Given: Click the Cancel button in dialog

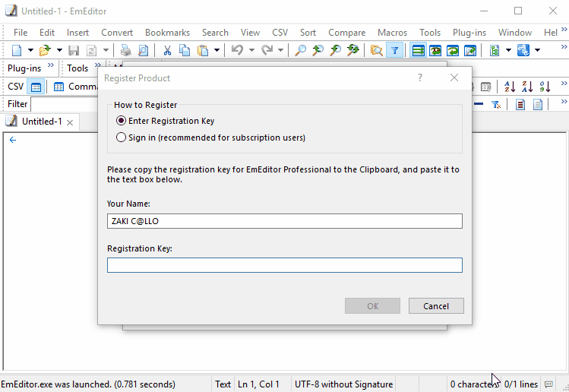Looking at the screenshot, I should pyautogui.click(x=436, y=306).
